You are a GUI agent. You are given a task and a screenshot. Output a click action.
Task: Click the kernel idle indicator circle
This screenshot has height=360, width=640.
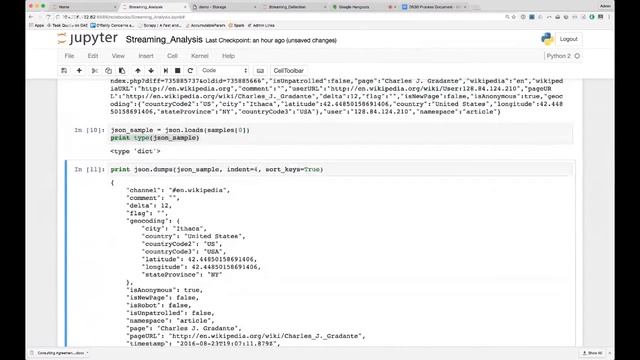[x=577, y=56]
